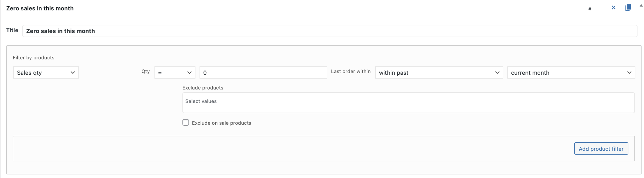Click the 'Exclude products' label
The height and width of the screenshot is (178, 644).
203,88
